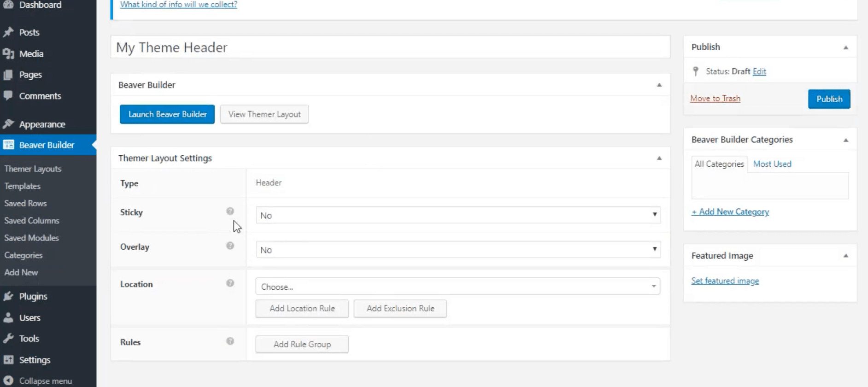Open Templates submenu item
Viewport: 868px width, 387px height.
[23, 186]
